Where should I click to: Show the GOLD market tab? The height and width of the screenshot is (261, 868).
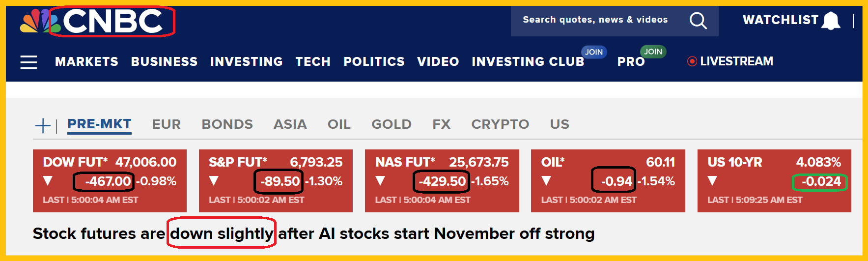pyautogui.click(x=391, y=124)
